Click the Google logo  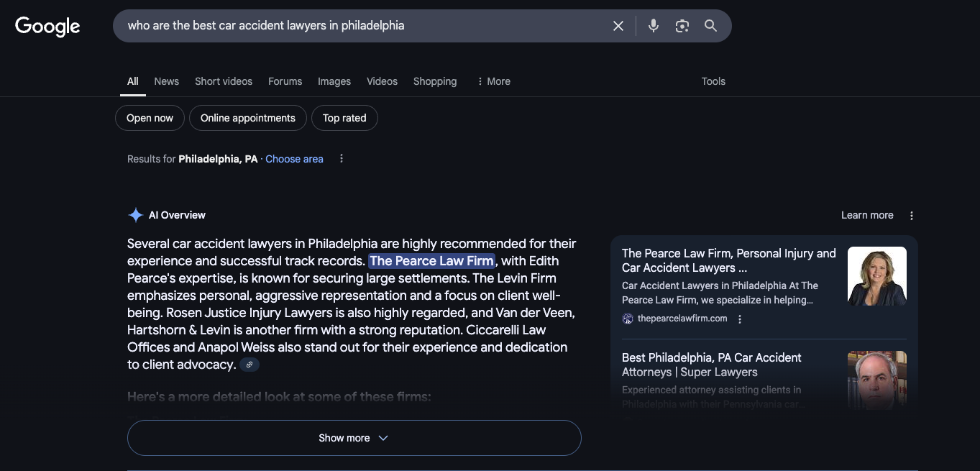point(47,27)
